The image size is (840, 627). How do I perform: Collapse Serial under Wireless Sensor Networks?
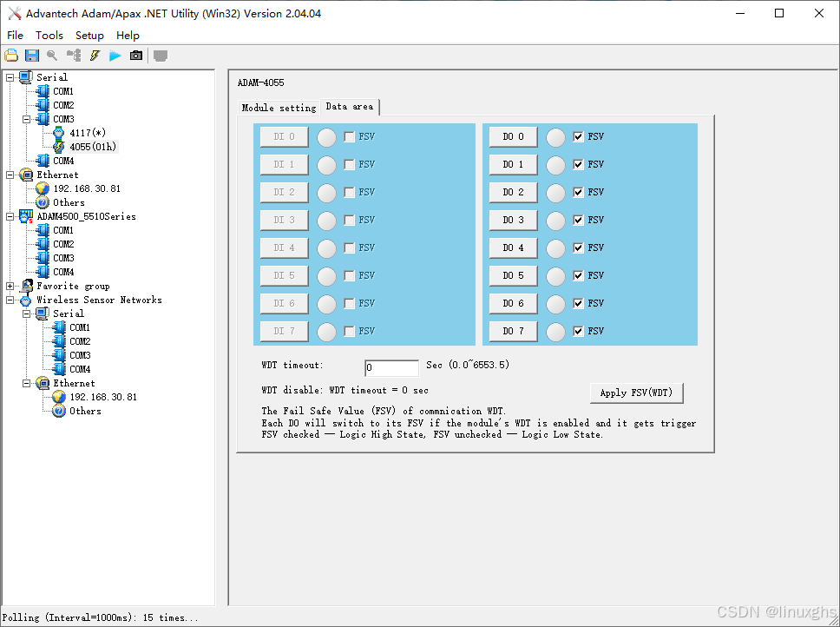26,314
